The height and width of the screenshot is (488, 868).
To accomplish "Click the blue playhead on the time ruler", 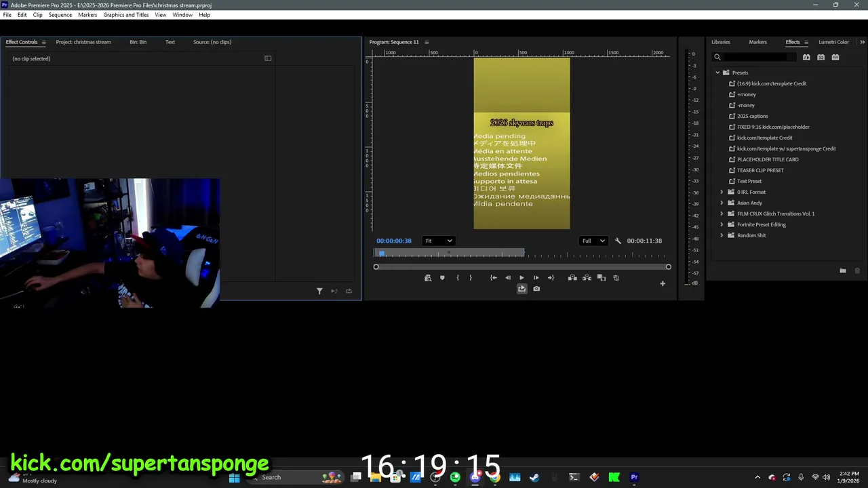I will tap(382, 253).
